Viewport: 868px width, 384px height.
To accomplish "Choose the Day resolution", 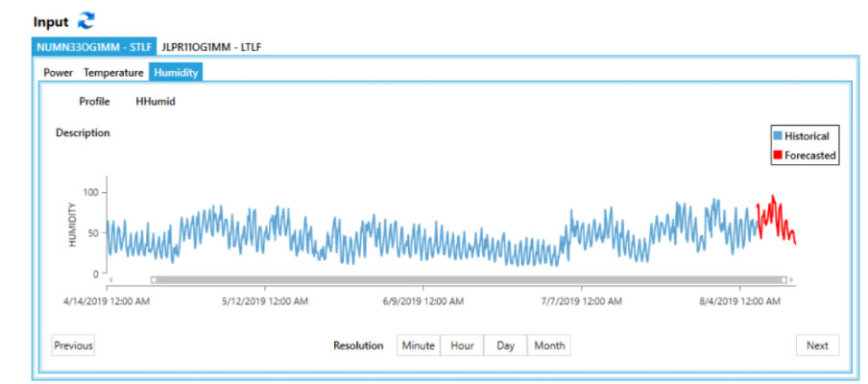I will click(x=505, y=346).
